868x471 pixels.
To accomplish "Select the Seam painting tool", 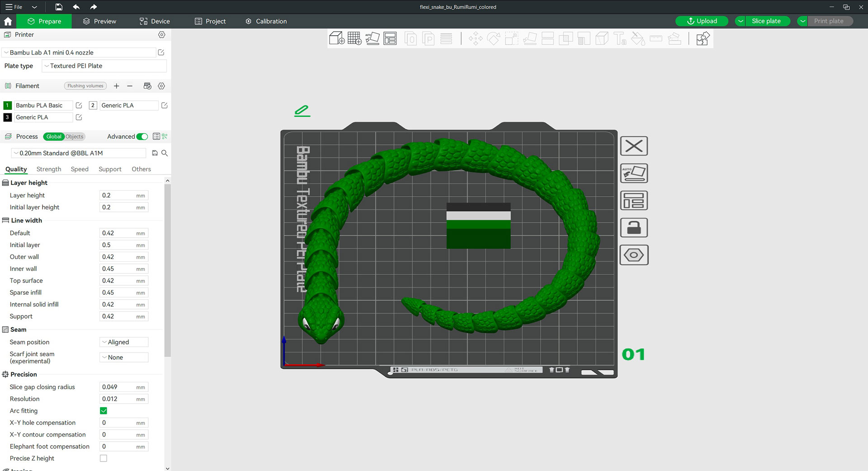I will 602,38.
